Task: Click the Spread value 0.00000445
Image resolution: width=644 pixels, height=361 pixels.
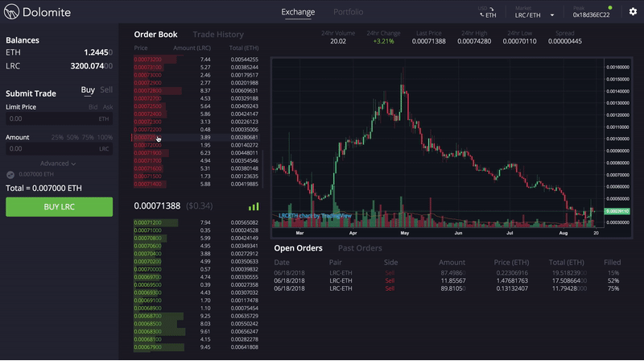Action: coord(565,42)
